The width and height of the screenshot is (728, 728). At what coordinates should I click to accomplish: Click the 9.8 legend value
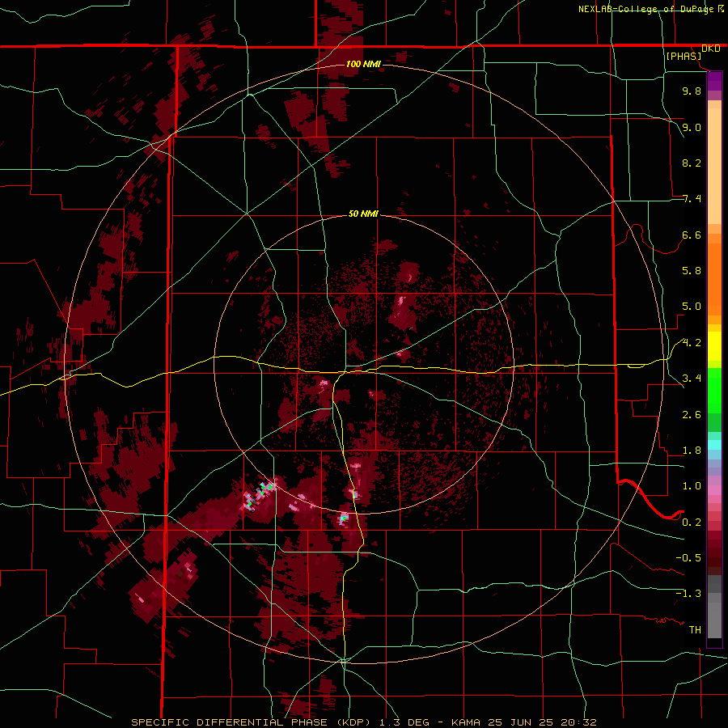point(692,91)
